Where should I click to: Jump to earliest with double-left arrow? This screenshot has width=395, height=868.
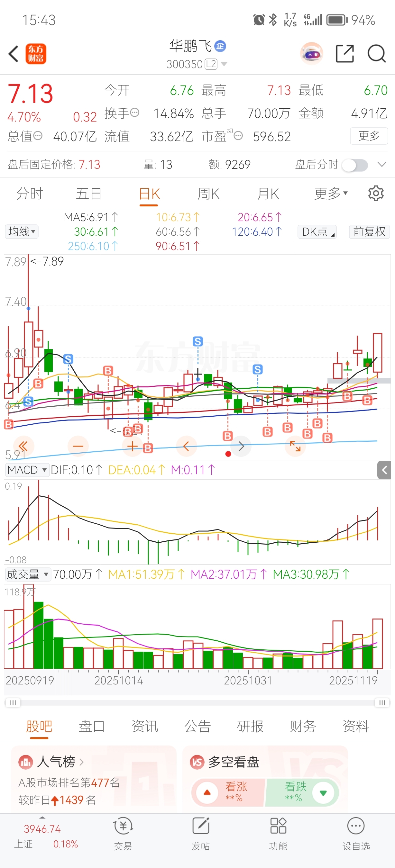(23, 447)
